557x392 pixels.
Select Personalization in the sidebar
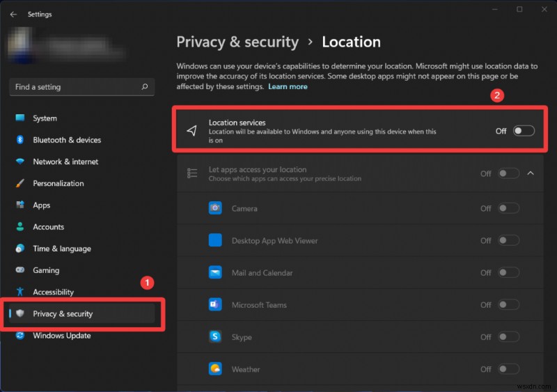[x=82, y=183]
